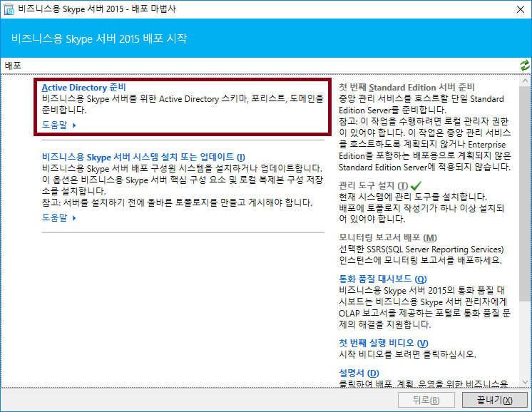Click the text 인스턴스에 모니터링 보고서를 배포하세요.
Screen dimensions: 532x412
[420, 260]
